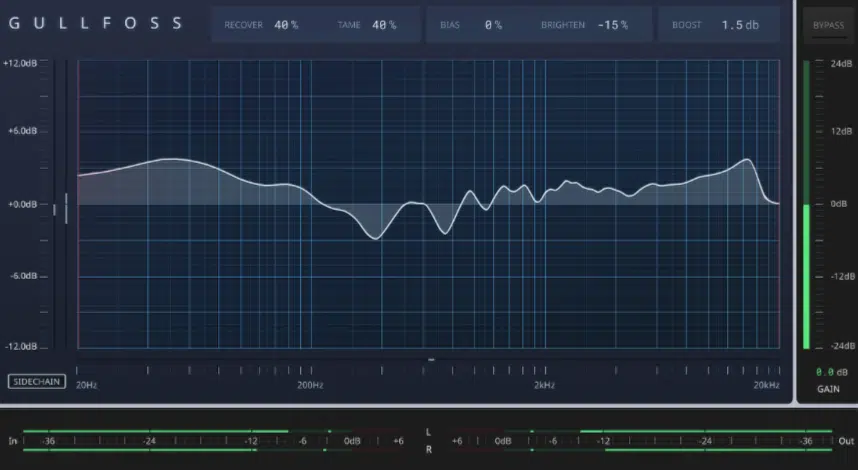Click the 20kHz frequency label
This screenshot has height=470, width=858.
[766, 385]
